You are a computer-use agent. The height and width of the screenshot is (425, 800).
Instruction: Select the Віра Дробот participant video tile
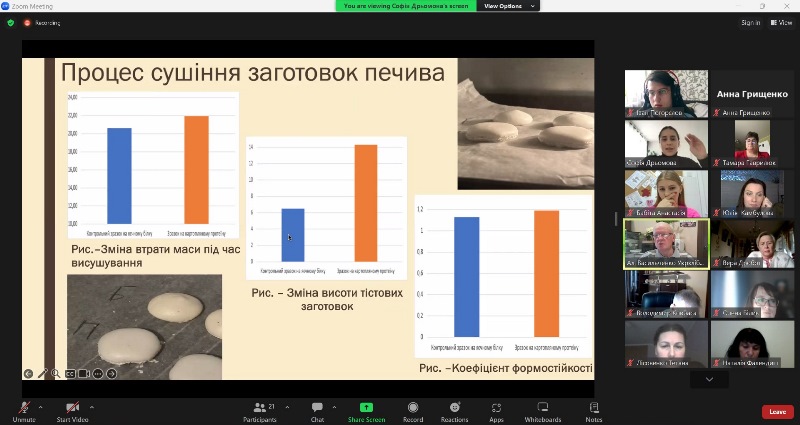pyautogui.click(x=752, y=244)
